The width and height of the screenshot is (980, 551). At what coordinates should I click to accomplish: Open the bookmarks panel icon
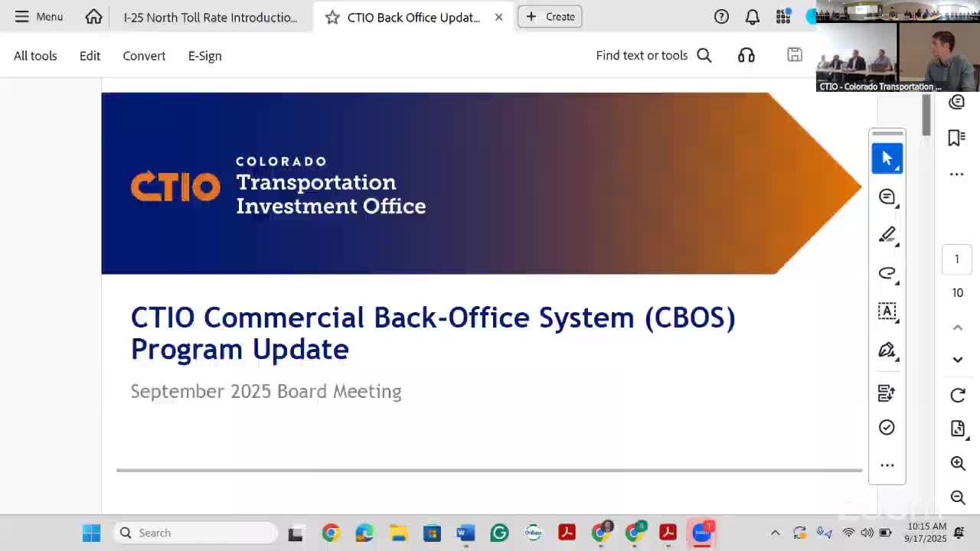(x=956, y=138)
